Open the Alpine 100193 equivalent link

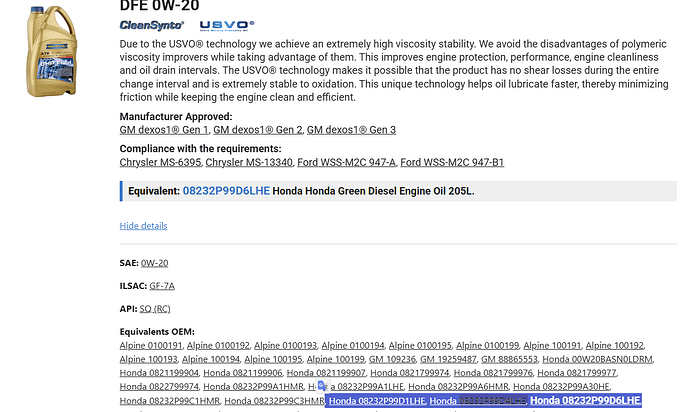148,359
